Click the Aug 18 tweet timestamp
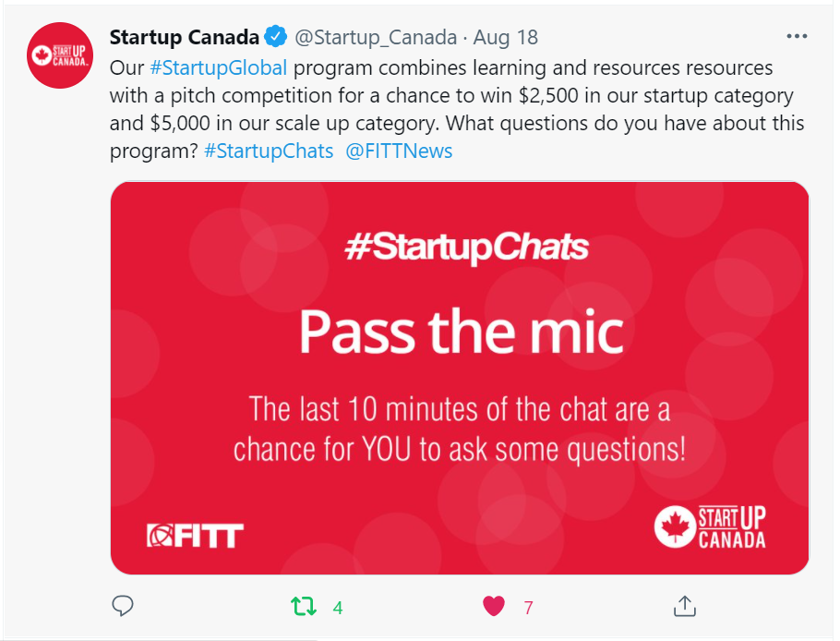Image resolution: width=840 pixels, height=641 pixels. [x=506, y=38]
